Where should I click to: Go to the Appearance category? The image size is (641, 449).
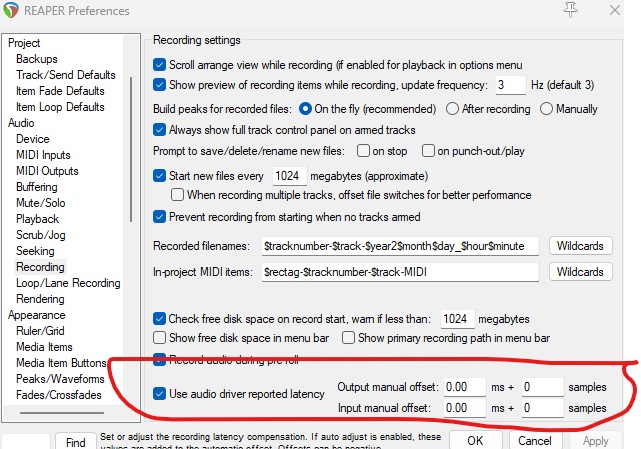[x=37, y=315]
